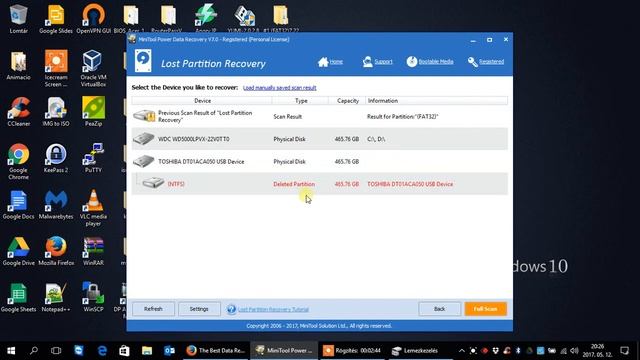
Task: Show hidden system tray icons
Action: pos(462,351)
